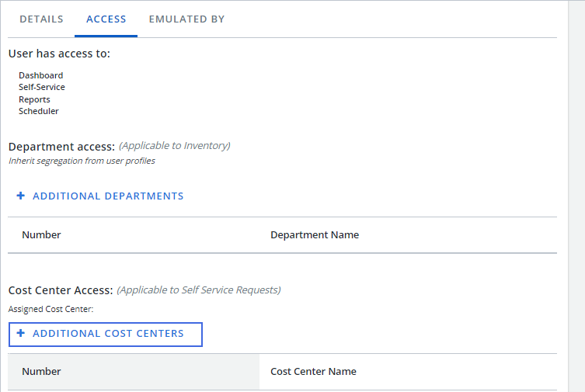Click the Assigned Cost Center label

pos(50,309)
